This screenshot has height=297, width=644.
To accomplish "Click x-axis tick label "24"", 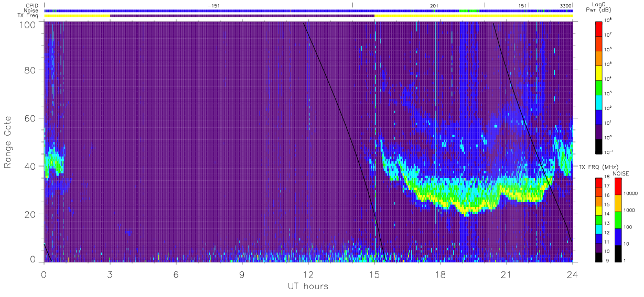I will click(x=573, y=274).
